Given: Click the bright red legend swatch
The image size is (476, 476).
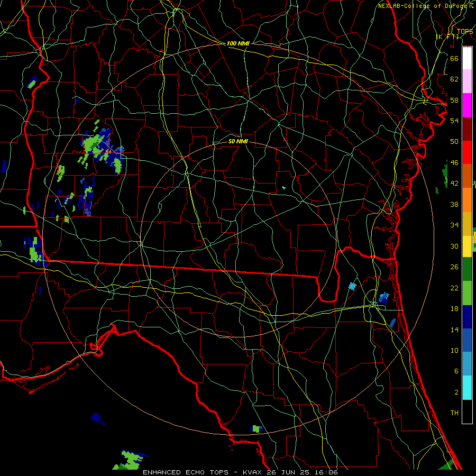Looking at the screenshot, I should coord(467,152).
